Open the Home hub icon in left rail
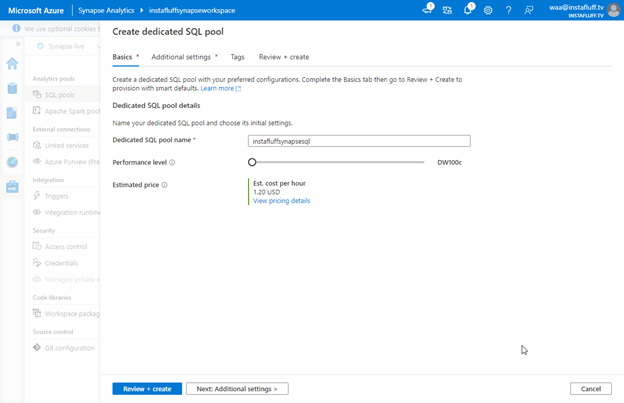This screenshot has height=403, width=624. [x=12, y=64]
